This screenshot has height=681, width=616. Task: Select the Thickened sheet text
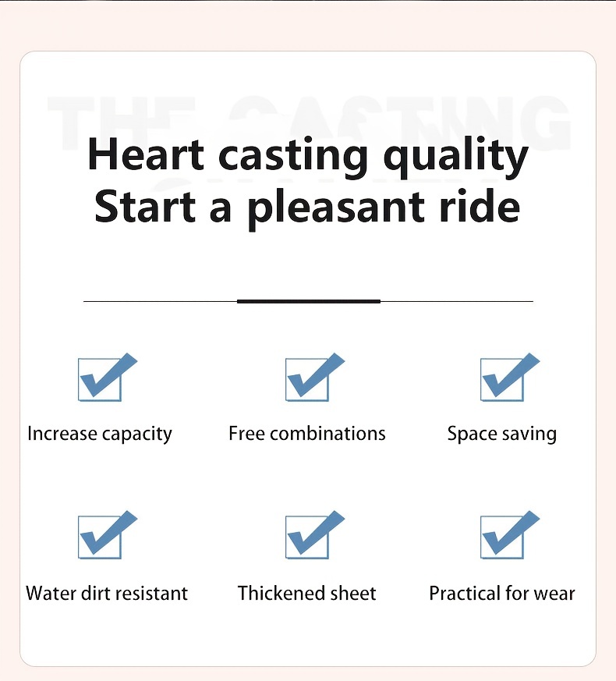point(307,594)
